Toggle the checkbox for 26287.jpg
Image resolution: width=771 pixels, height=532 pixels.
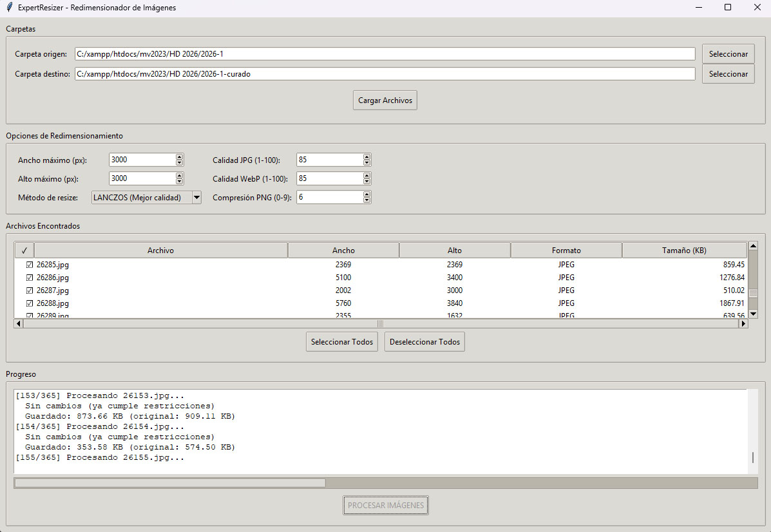(30, 290)
